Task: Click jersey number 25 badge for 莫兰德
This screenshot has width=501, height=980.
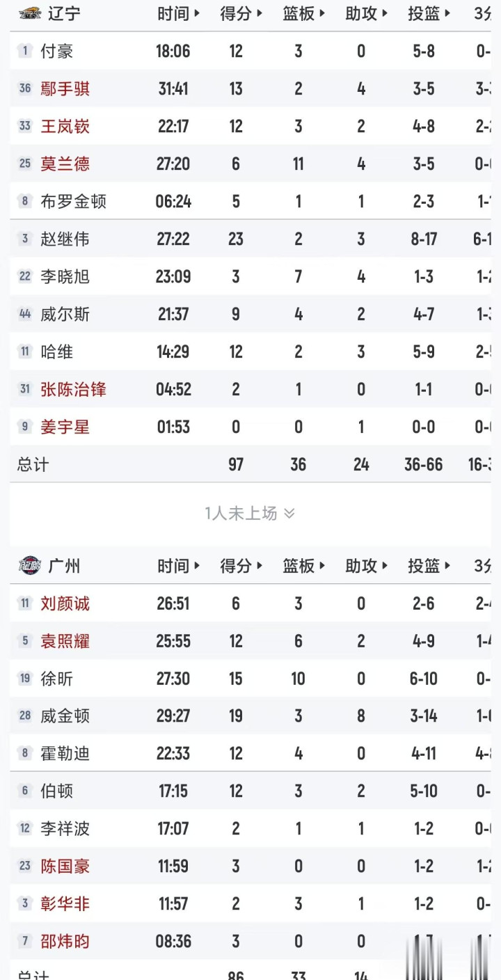Action: (x=25, y=164)
